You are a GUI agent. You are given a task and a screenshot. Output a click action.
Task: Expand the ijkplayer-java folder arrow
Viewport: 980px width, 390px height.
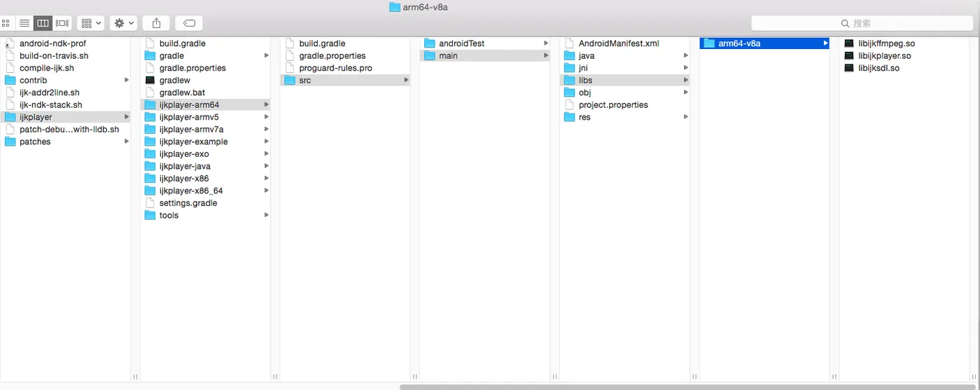267,166
